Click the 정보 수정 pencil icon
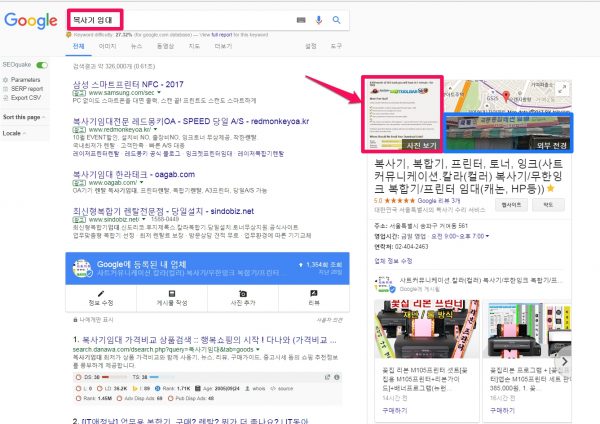The height and width of the screenshot is (424, 600). [x=101, y=294]
